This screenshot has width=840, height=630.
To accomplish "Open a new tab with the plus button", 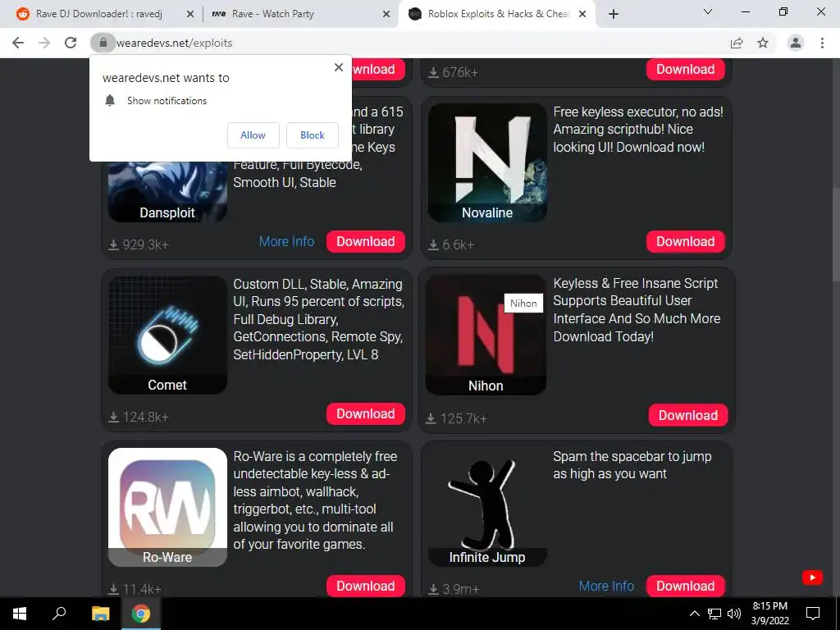I will tap(614, 14).
